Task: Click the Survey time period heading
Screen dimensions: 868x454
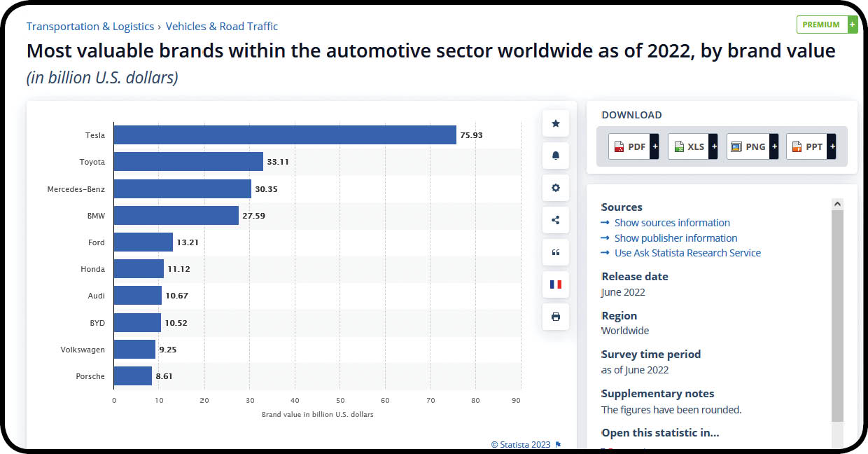Action: coord(651,355)
